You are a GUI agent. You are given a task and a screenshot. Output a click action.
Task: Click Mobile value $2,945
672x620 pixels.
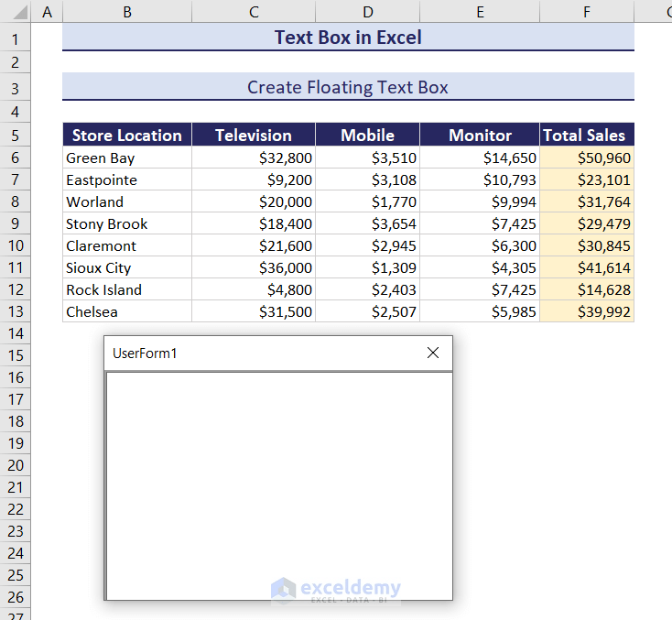coord(367,245)
